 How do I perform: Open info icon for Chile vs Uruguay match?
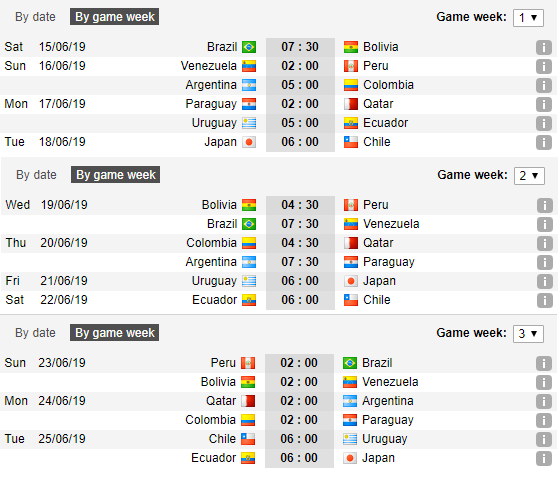point(543,440)
